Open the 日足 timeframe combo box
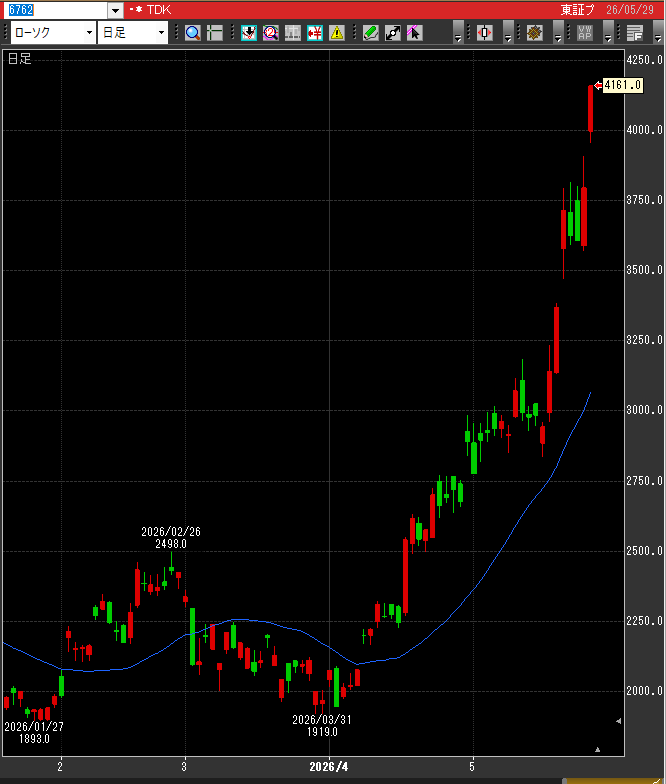This screenshot has width=666, height=784. tap(132, 33)
